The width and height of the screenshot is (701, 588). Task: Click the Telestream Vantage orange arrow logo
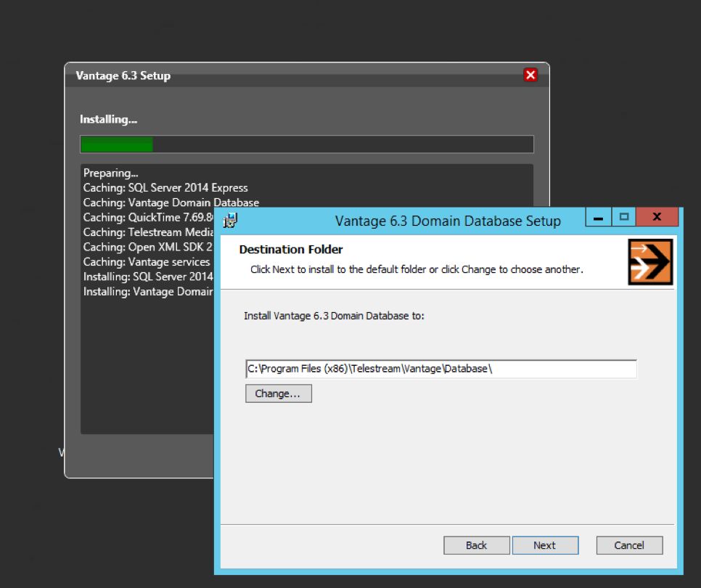pyautogui.click(x=650, y=261)
